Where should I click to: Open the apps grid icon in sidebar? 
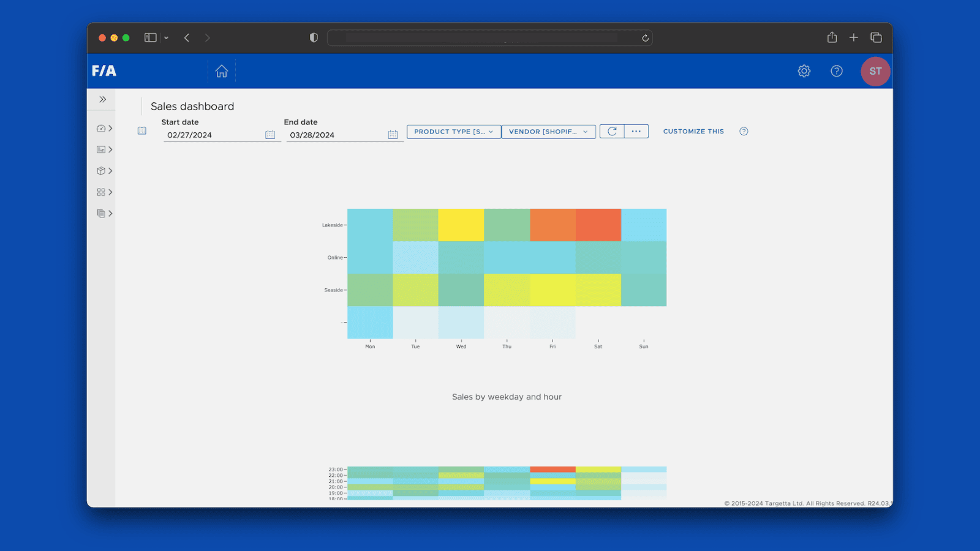point(101,192)
